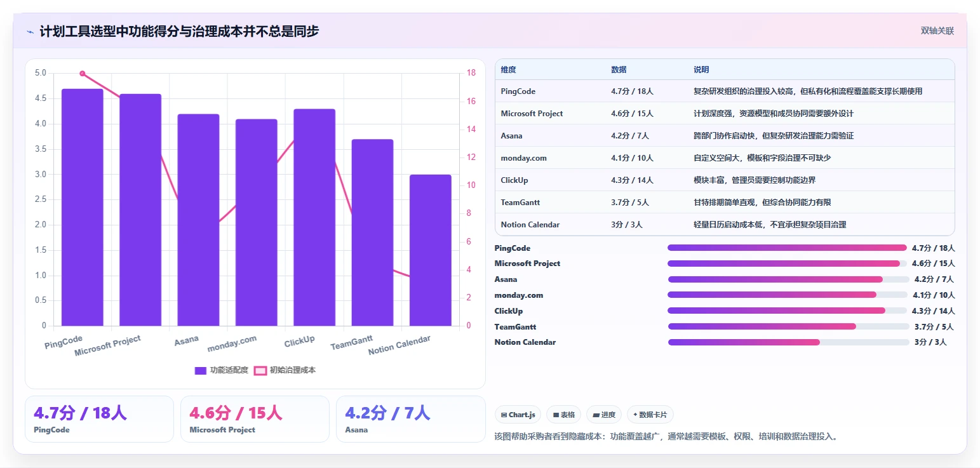
Task: Toggle the 初始治理成本 legend item
Action: [285, 370]
